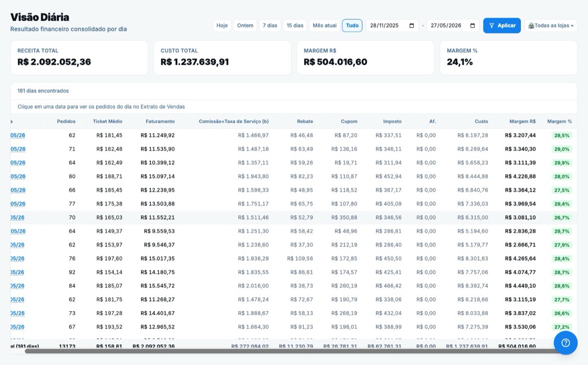
Task: Open the start date calendar picker icon
Action: [412, 26]
